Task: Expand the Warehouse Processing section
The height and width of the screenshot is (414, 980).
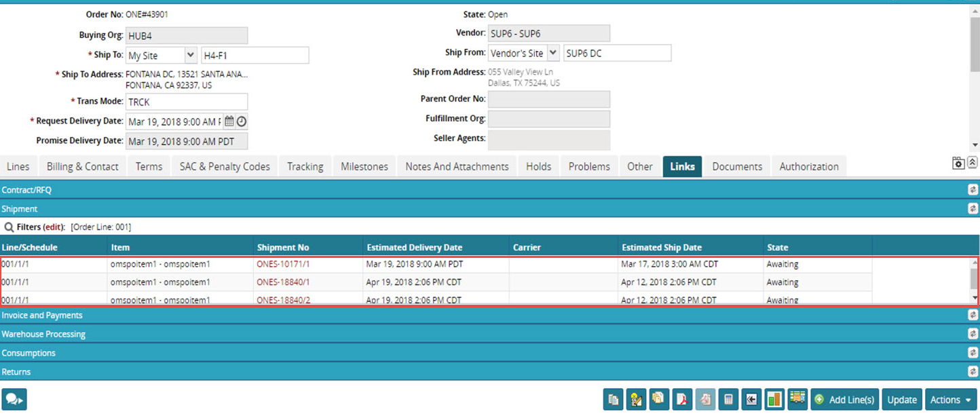Action: pyautogui.click(x=489, y=334)
